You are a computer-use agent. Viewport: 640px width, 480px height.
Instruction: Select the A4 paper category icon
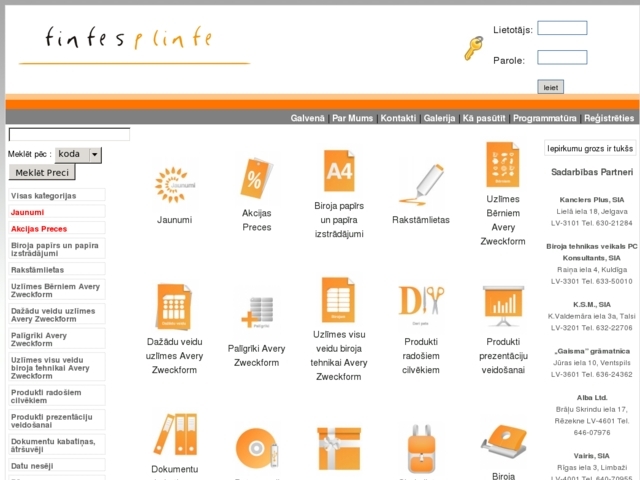tap(339, 172)
